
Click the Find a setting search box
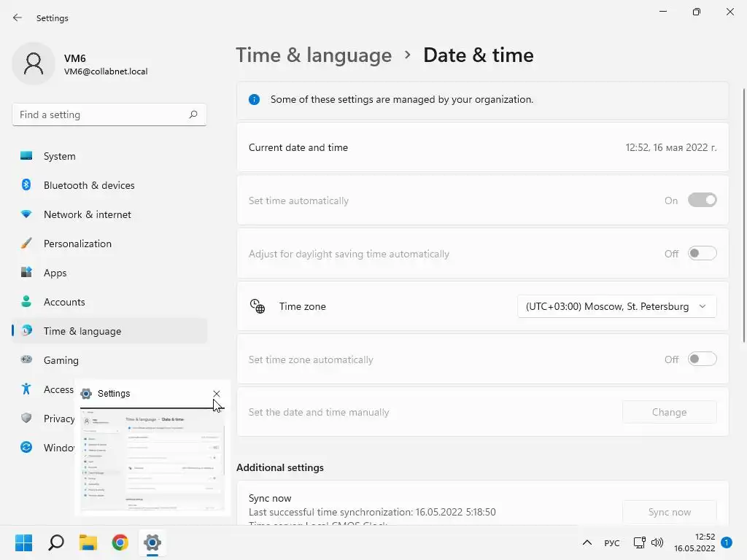109,114
